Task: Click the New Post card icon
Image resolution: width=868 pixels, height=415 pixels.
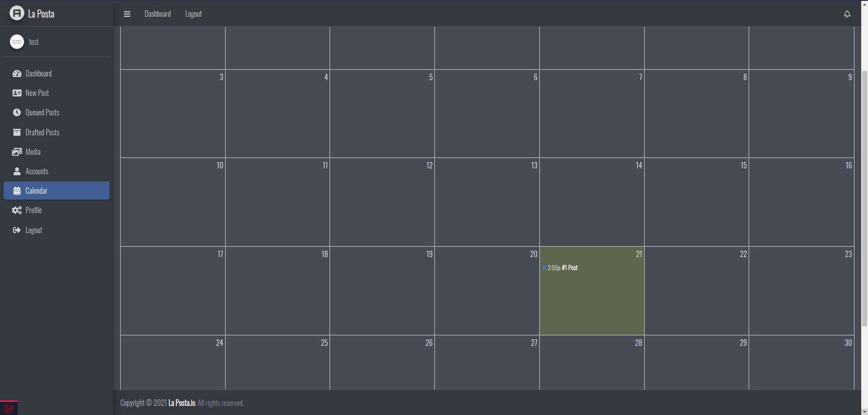Action: (x=17, y=93)
